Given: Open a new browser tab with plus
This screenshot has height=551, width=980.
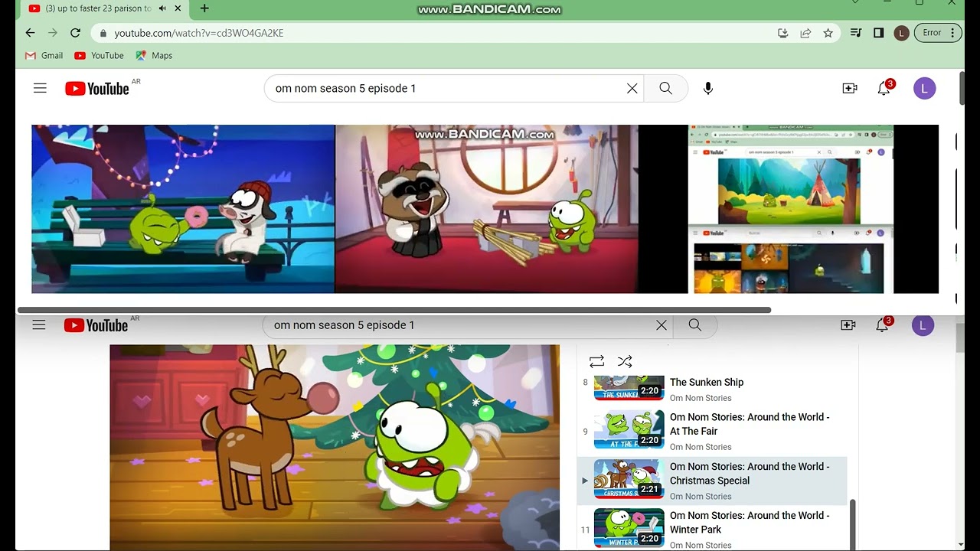Looking at the screenshot, I should [204, 8].
